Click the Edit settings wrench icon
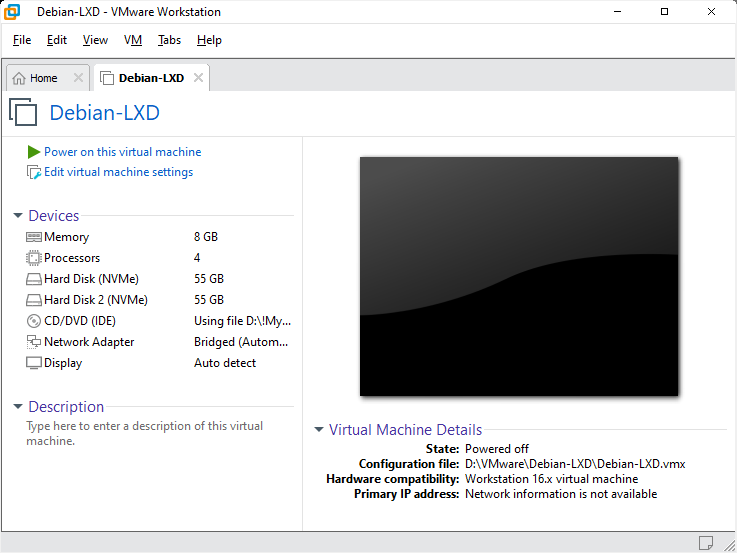737x553 pixels. coord(34,172)
